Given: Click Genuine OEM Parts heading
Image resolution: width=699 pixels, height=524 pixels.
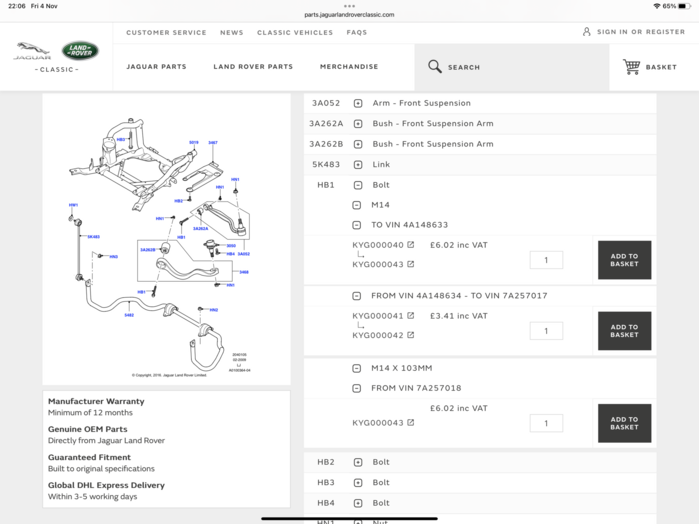Looking at the screenshot, I should pos(88,429).
